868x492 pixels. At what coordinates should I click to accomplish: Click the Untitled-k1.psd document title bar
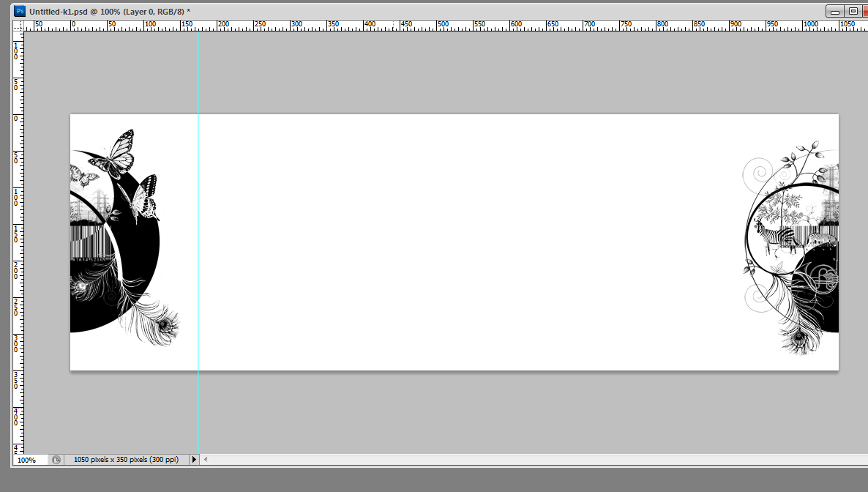pyautogui.click(x=366, y=12)
